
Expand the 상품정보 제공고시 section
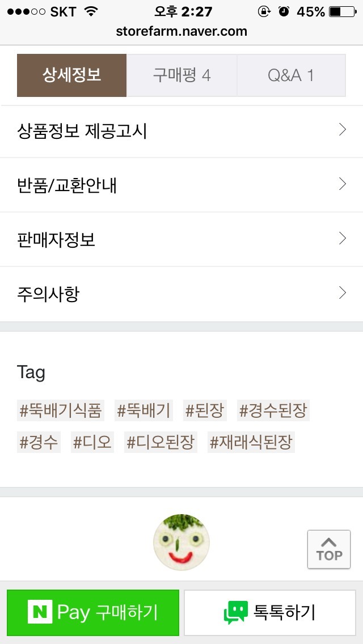tap(181, 129)
